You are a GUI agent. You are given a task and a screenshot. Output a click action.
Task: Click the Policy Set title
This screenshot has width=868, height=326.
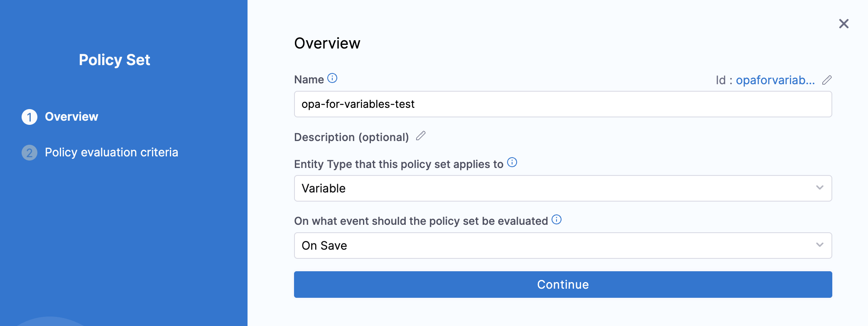[x=115, y=60]
